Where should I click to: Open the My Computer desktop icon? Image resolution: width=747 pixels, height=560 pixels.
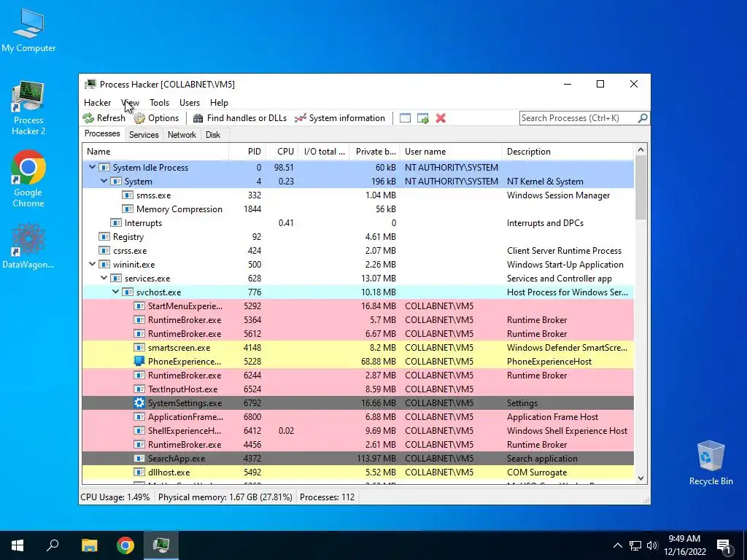coord(28,30)
